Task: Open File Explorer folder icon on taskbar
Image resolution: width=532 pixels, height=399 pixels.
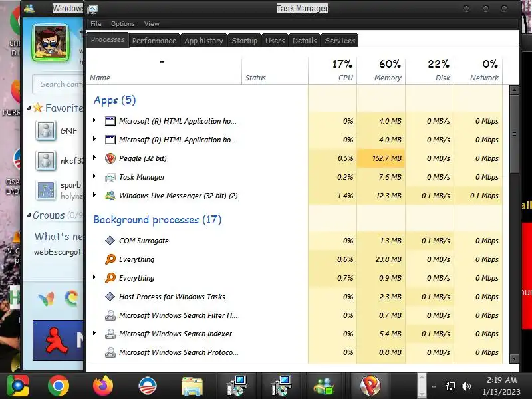Action: coord(192,386)
